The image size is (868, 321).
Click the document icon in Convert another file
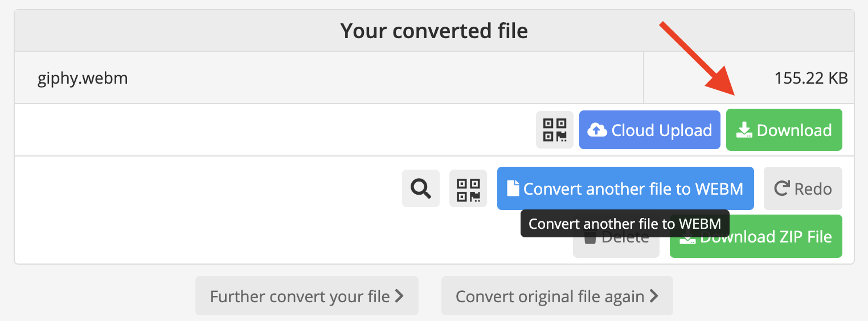(x=513, y=188)
